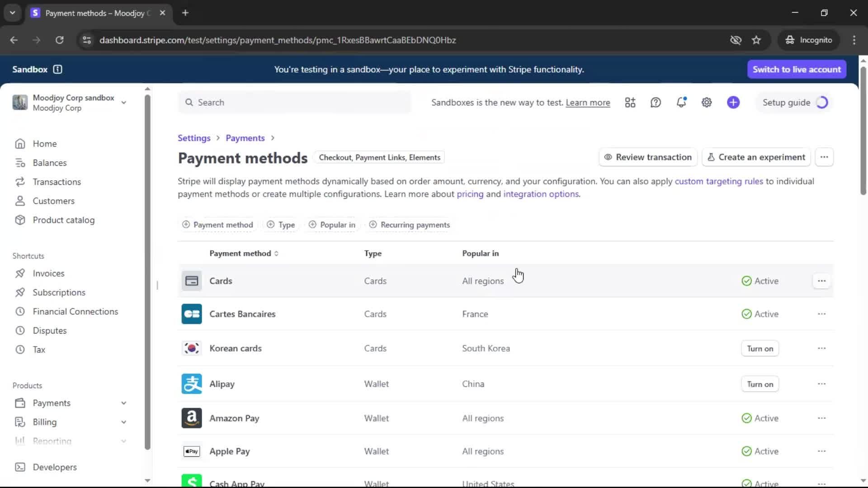Click the Amazon Pay logo icon
The image size is (868, 488).
point(192,418)
